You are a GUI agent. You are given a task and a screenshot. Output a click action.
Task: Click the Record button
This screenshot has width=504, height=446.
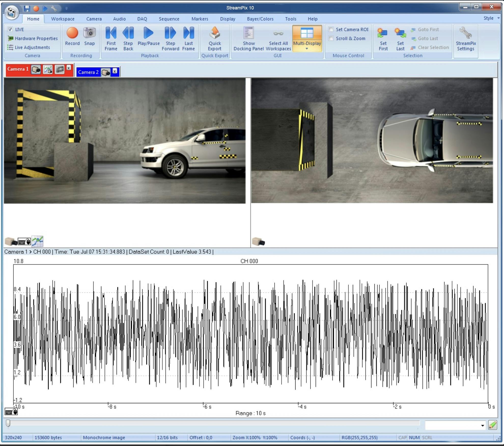coord(72,34)
